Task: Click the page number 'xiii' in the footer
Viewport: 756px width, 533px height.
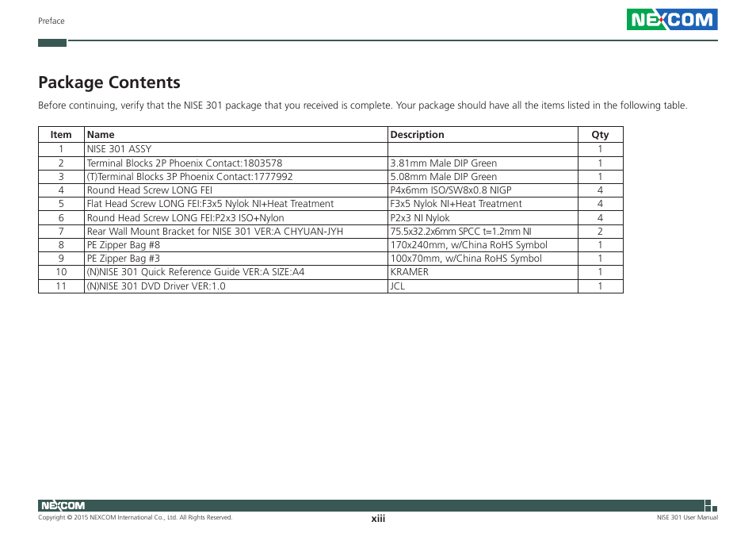Action: pyautogui.click(x=378, y=519)
